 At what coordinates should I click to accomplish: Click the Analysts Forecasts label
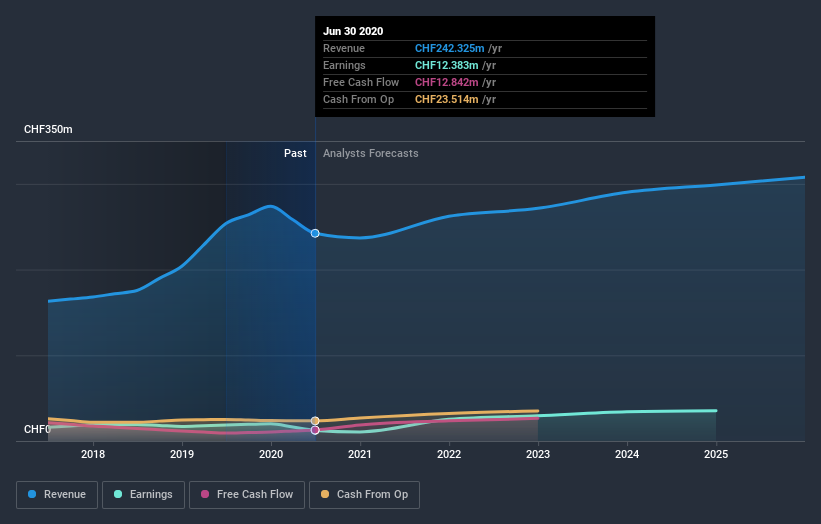pos(371,153)
